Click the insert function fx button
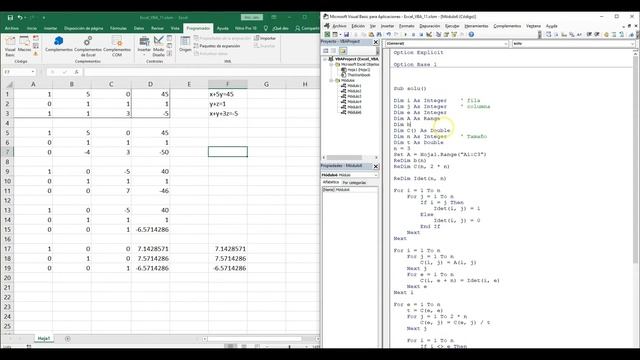 pyautogui.click(x=76, y=72)
